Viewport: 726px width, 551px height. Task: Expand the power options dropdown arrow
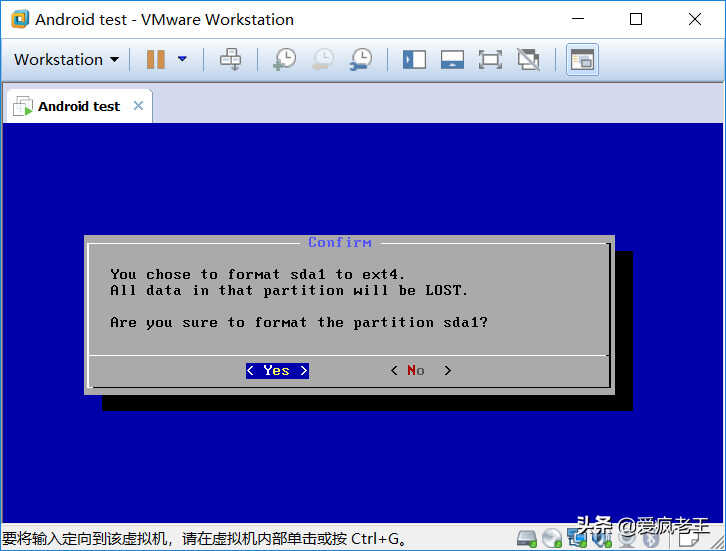(x=182, y=59)
